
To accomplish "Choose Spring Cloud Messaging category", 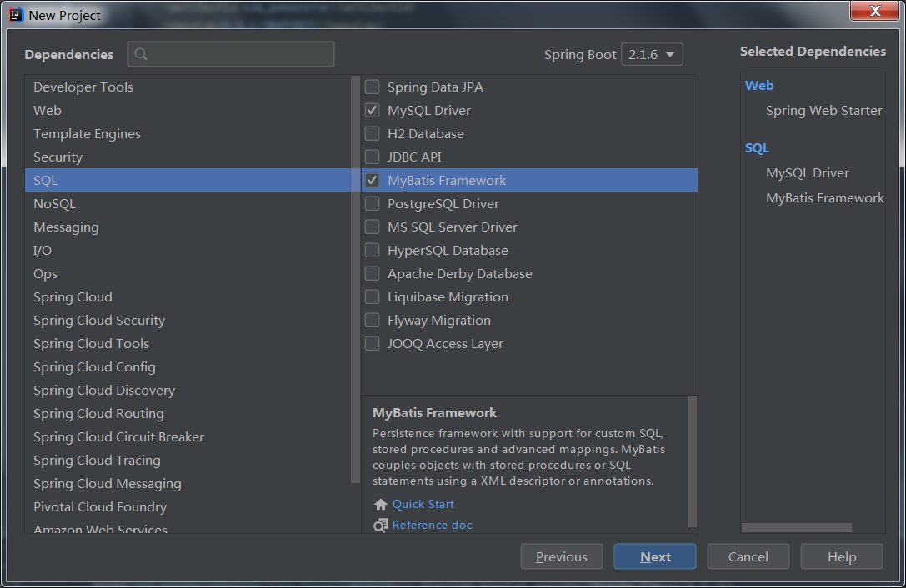I will click(x=188, y=483).
